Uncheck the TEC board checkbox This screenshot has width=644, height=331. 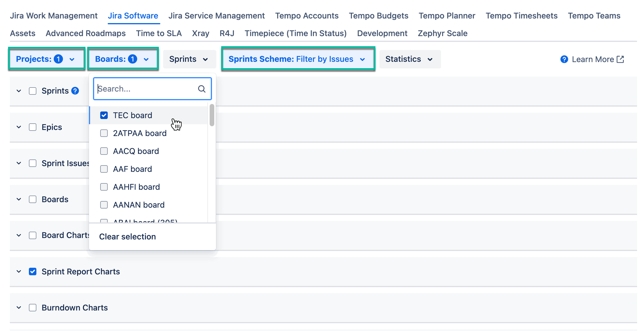pos(104,115)
